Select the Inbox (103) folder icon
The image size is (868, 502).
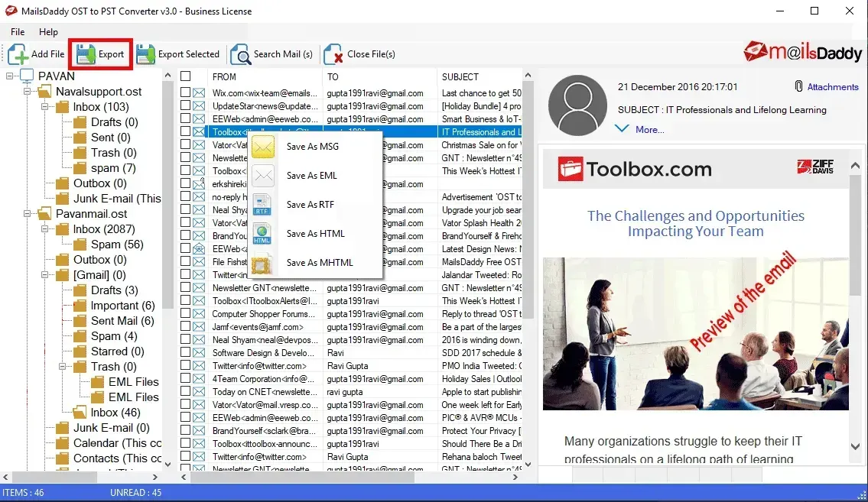tap(62, 107)
